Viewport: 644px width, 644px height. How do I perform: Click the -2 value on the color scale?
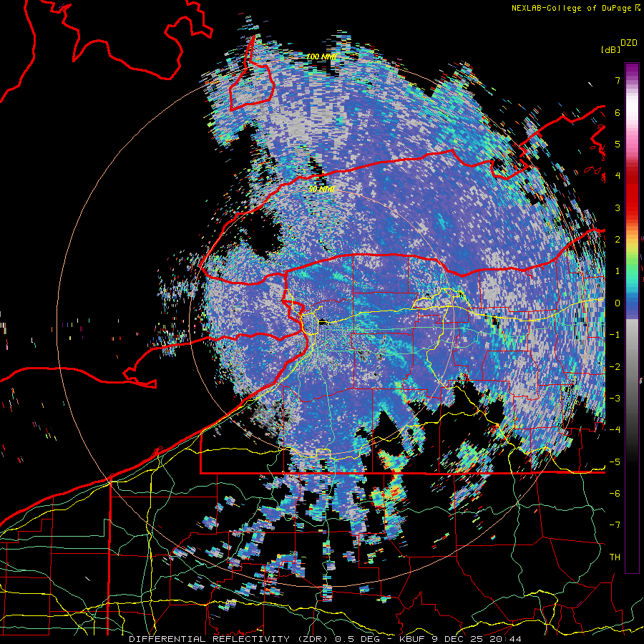click(x=615, y=367)
